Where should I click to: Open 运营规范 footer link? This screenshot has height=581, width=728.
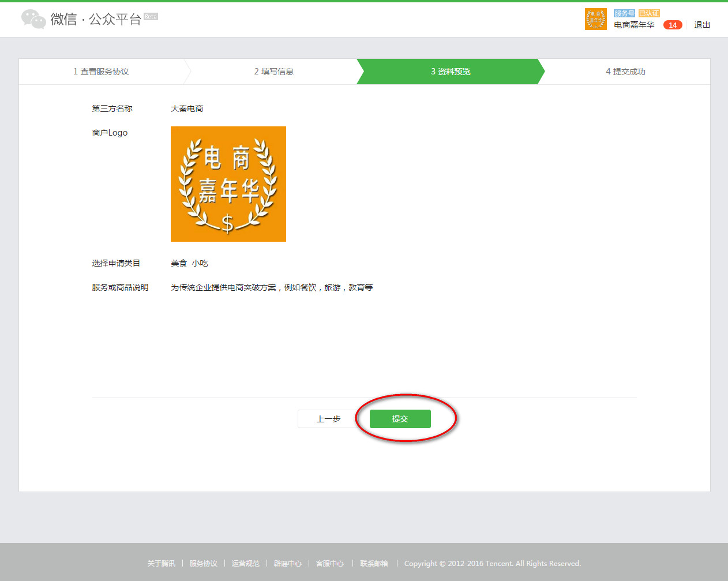click(245, 564)
